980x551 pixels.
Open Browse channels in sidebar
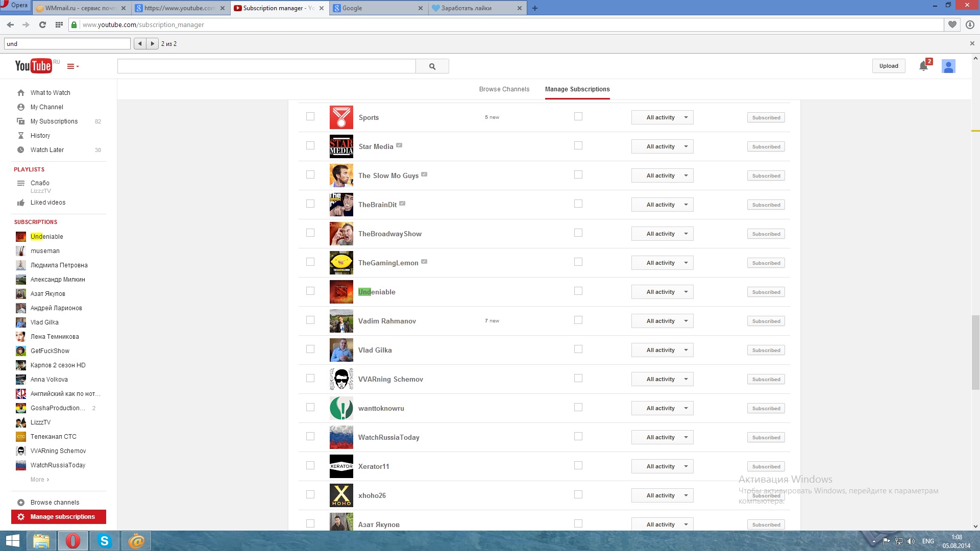pos(55,503)
